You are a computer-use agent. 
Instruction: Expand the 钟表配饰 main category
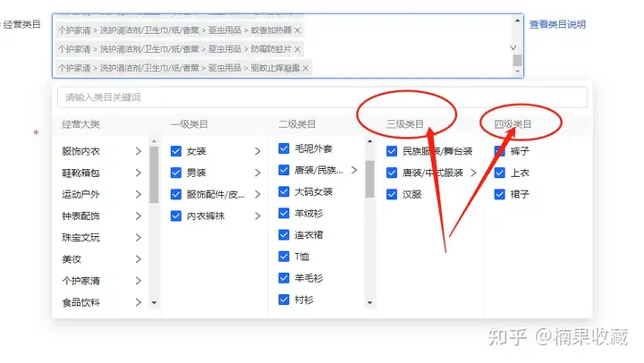(x=139, y=216)
